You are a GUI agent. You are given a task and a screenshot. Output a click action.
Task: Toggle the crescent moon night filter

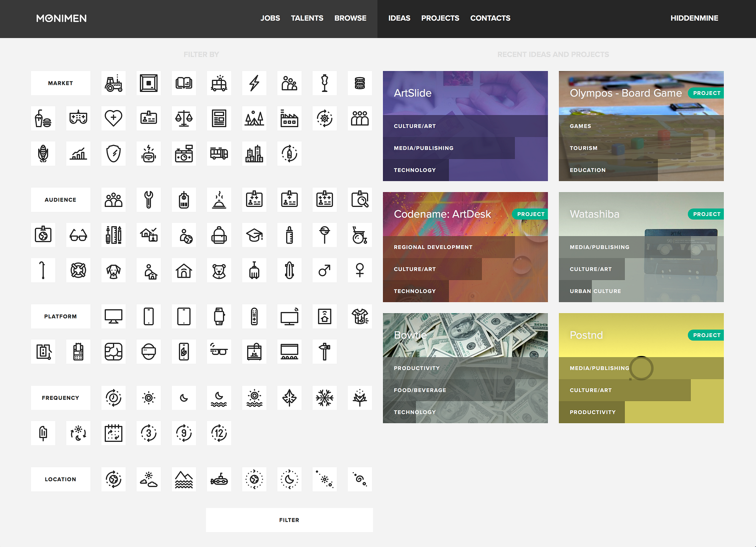184,398
